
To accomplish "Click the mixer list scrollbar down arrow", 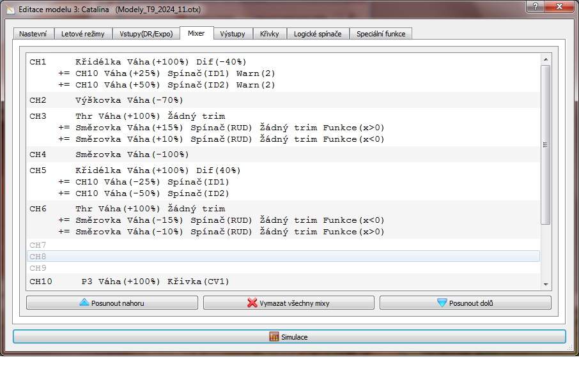I will coord(545,284).
